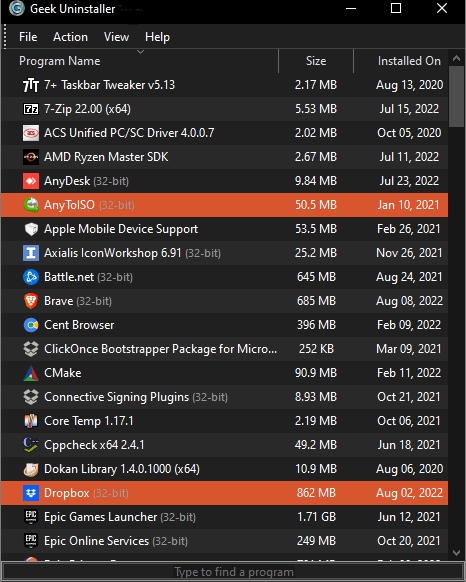Click the AnyDesk red icon
This screenshot has height=582, width=466.
pyautogui.click(x=31, y=181)
